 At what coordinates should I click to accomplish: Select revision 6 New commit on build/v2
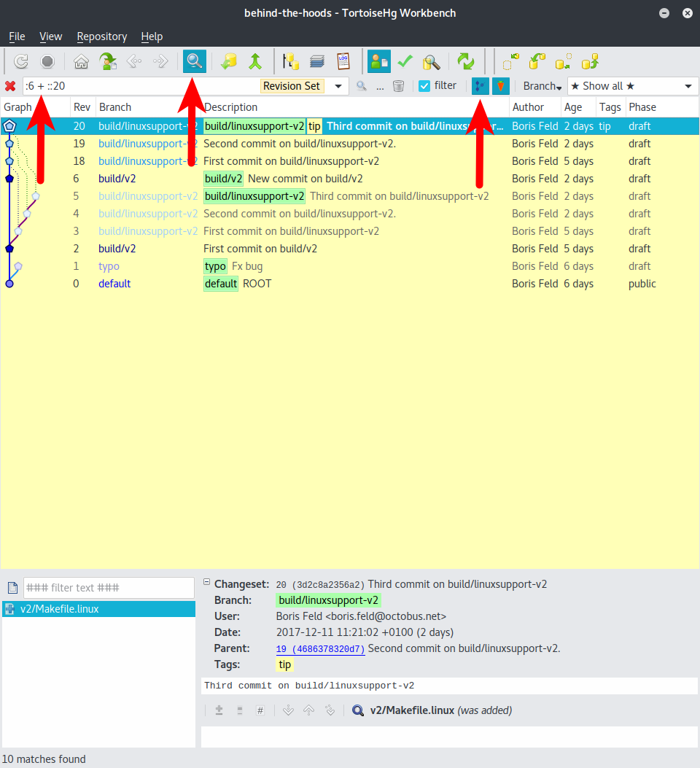tap(350, 179)
